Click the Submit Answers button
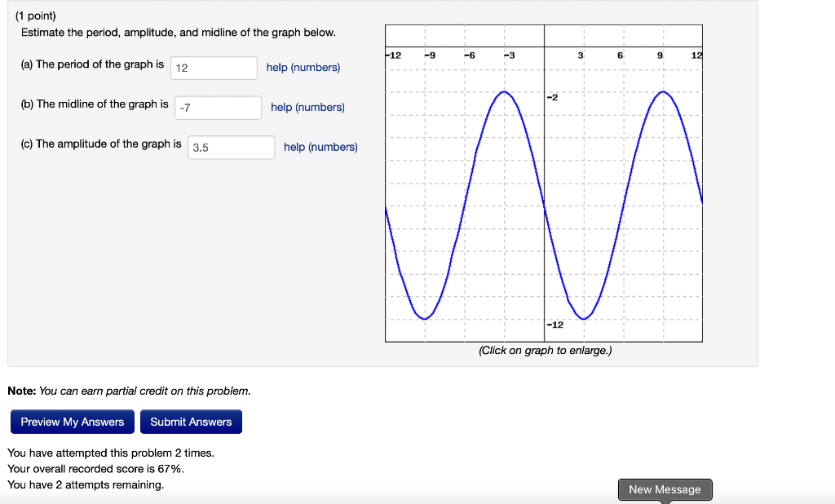 (x=191, y=422)
